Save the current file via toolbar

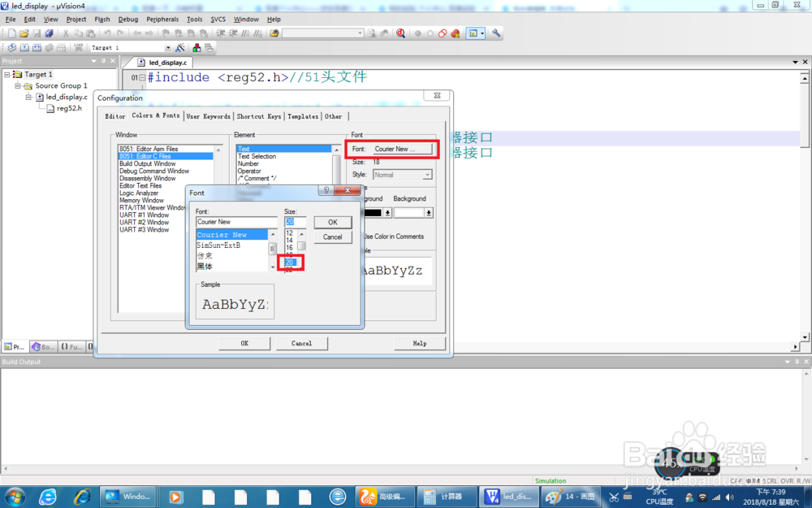[37, 33]
